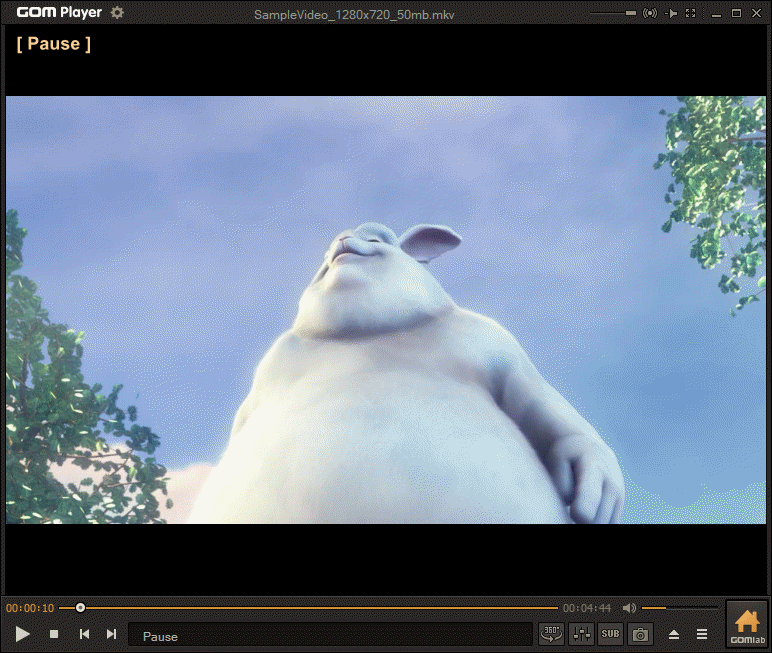Open a file with the eject icon
The width and height of the screenshot is (772, 653).
tap(674, 634)
